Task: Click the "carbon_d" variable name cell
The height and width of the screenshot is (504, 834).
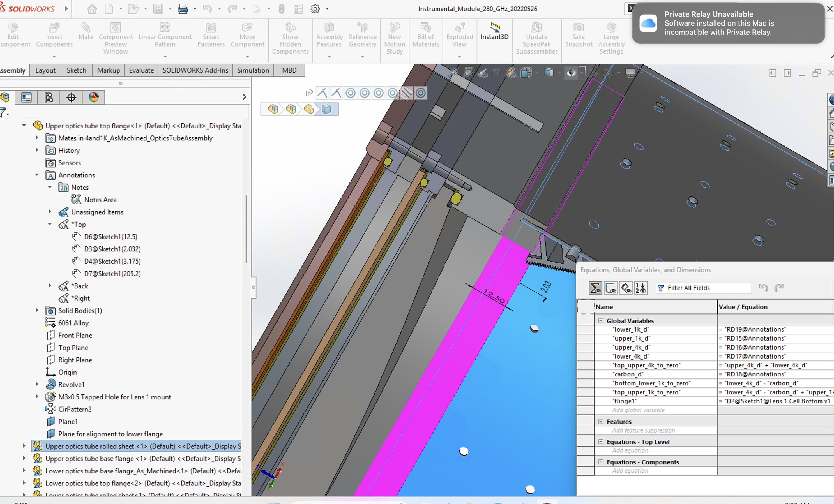Action: pos(656,374)
